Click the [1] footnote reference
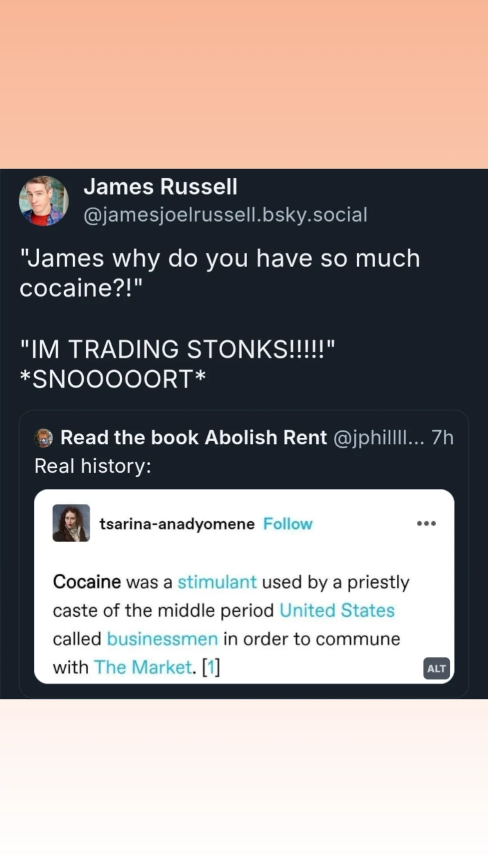The image size is (488, 868). click(x=211, y=667)
